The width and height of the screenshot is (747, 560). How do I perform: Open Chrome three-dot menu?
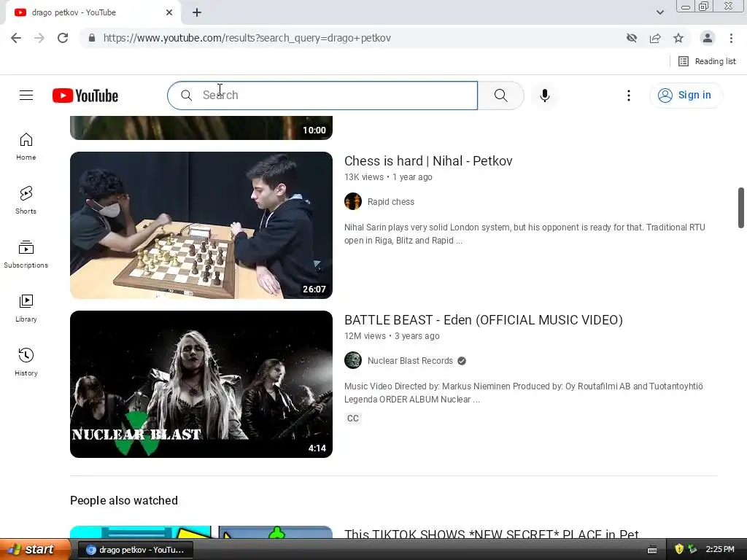pos(731,38)
